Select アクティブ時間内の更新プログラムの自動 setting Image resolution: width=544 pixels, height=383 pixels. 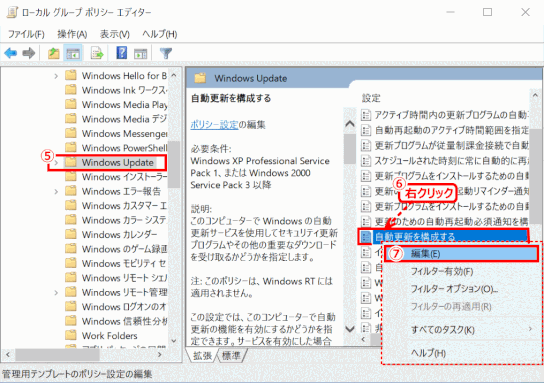(452, 115)
